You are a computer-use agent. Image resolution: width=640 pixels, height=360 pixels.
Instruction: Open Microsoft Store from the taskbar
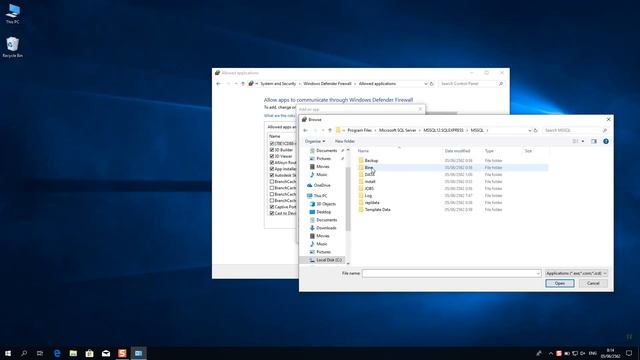click(x=89, y=353)
